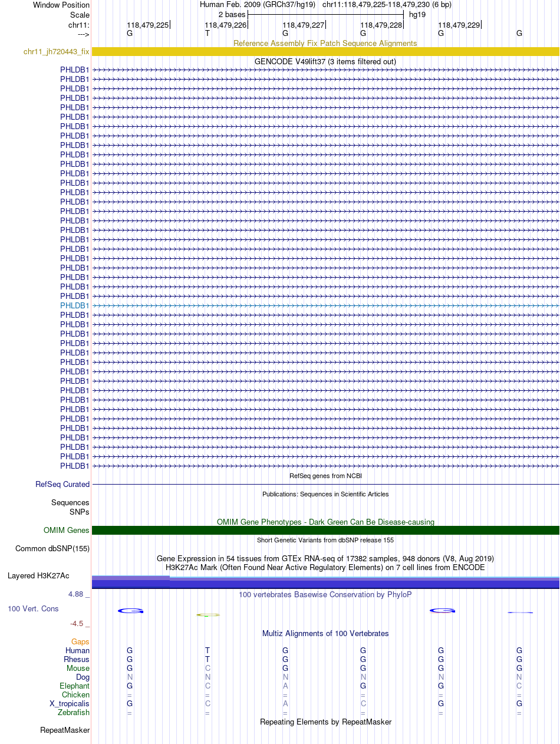Image resolution: width=560 pixels, height=744 pixels.
Task: Open the Common dbSNP(155) label
Action: click(x=52, y=548)
